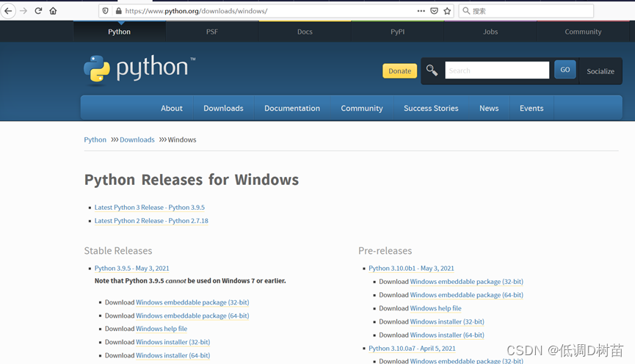This screenshot has width=635, height=364.
Task: Open the Docs top tab
Action: (x=305, y=32)
